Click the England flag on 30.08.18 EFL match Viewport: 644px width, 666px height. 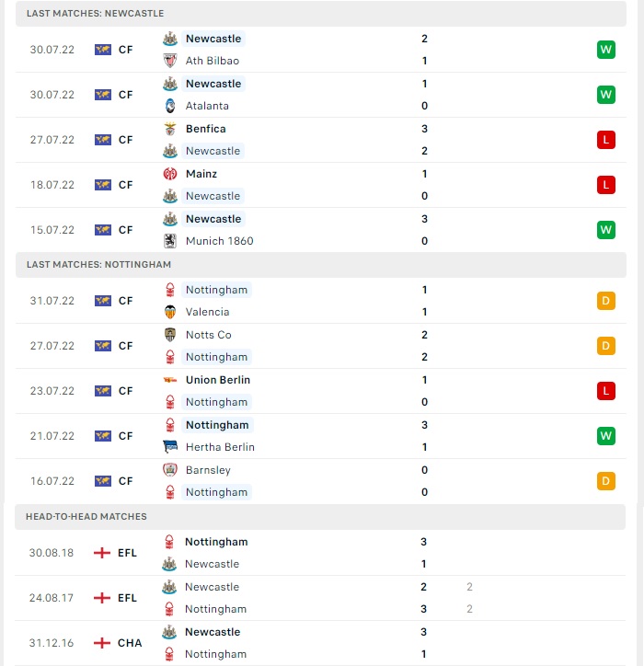pos(102,553)
